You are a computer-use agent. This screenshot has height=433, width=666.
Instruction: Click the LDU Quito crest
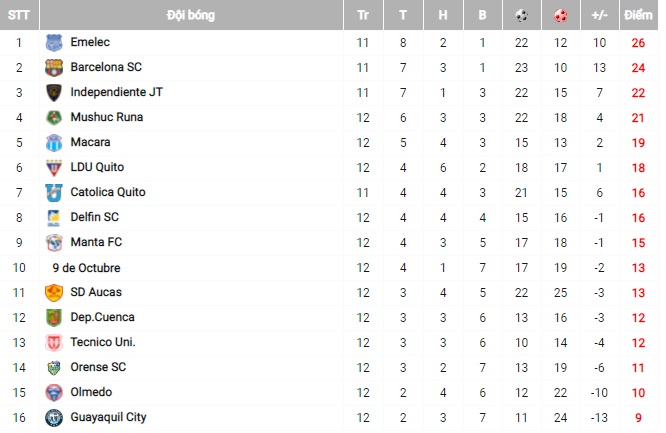(54, 168)
